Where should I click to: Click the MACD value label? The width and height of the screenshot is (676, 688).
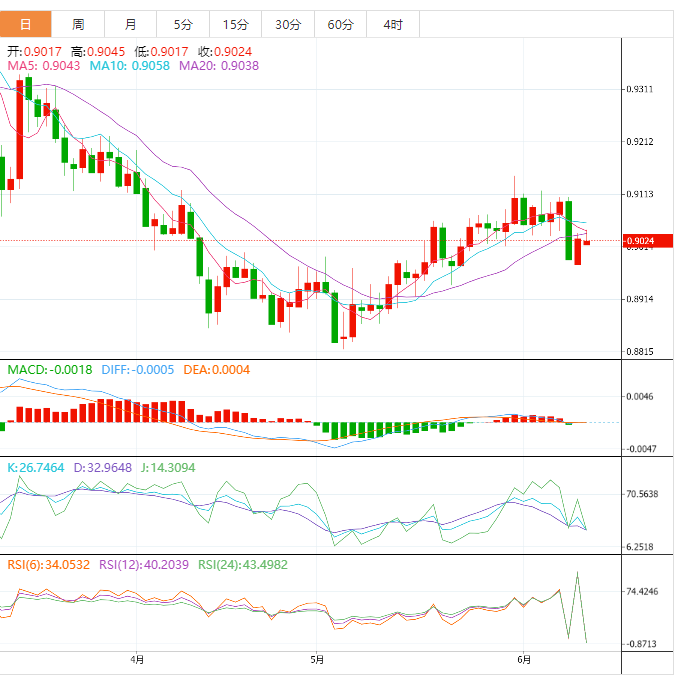(50, 370)
